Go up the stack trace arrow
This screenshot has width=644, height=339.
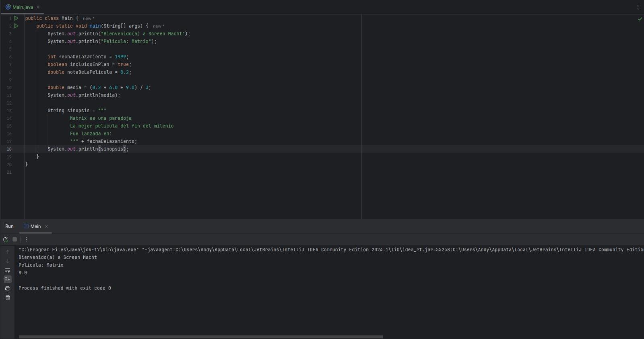tap(8, 252)
